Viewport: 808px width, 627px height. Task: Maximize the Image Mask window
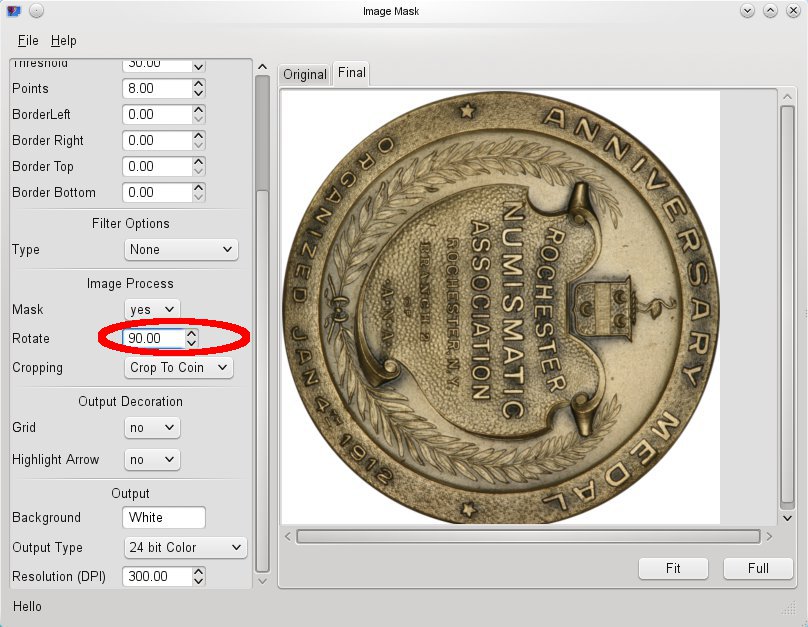(770, 11)
